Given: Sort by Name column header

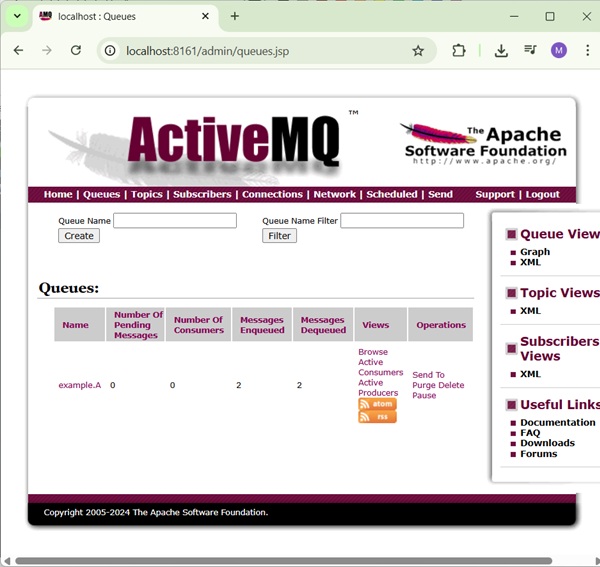Looking at the screenshot, I should point(75,325).
